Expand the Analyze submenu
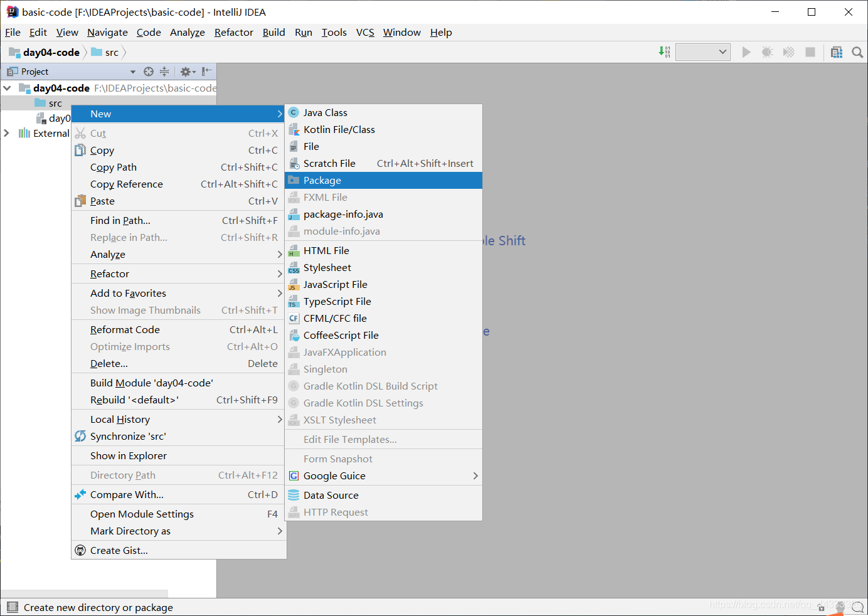This screenshot has height=616, width=868. point(178,255)
